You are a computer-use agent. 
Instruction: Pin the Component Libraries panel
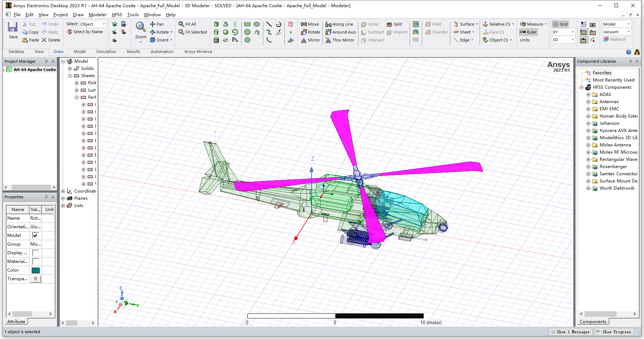(630, 61)
